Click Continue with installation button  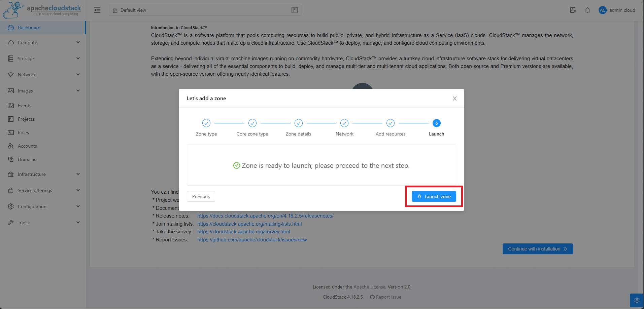pos(538,249)
